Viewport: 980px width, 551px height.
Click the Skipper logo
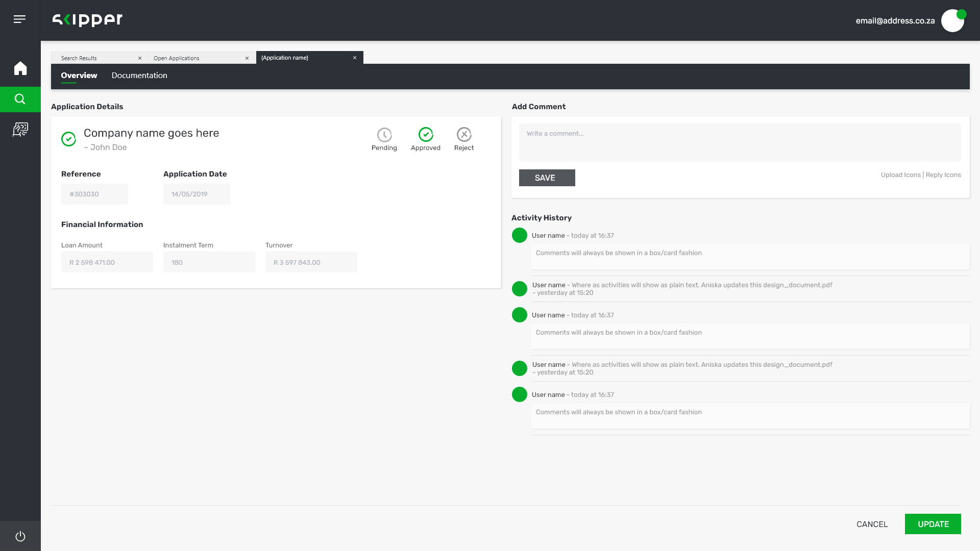pos(87,19)
